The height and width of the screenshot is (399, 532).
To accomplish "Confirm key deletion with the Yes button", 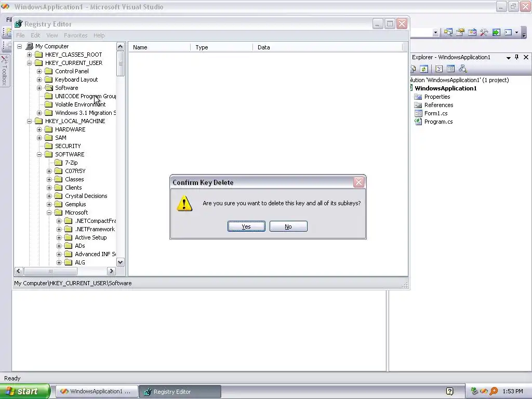I will [x=246, y=227].
